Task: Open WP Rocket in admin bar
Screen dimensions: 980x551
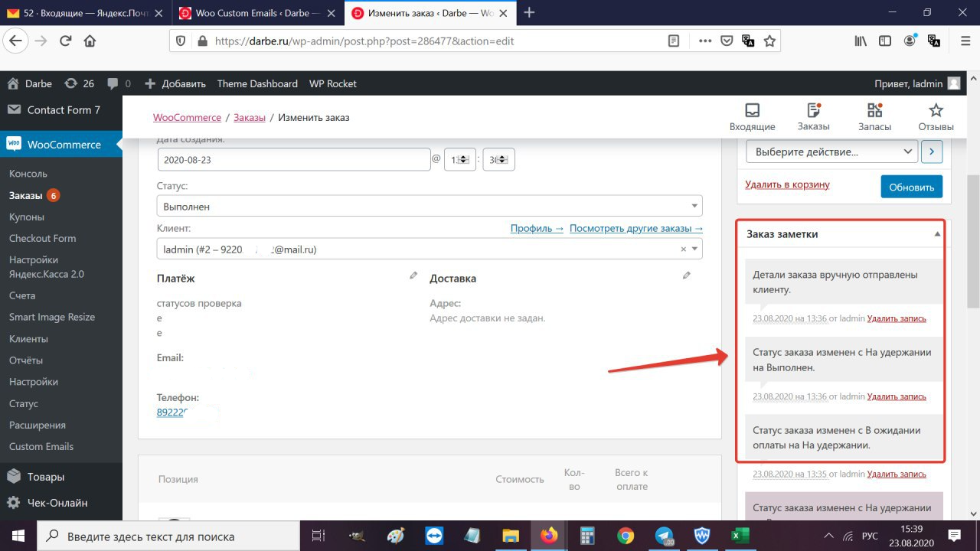Action: [x=332, y=83]
